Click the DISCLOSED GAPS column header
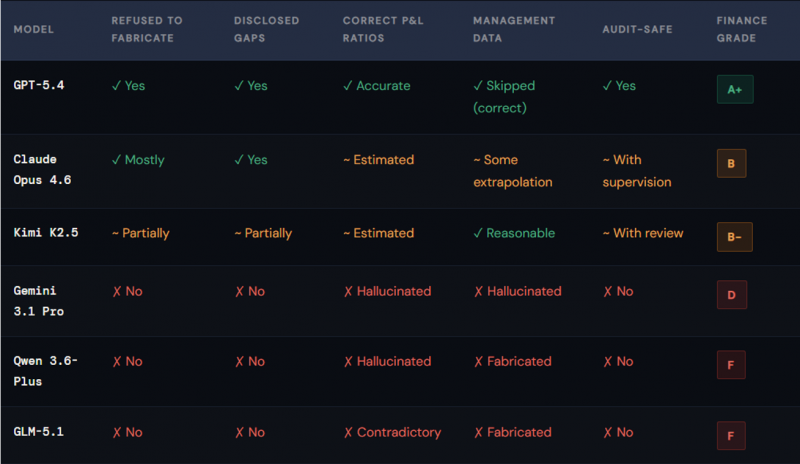 click(266, 30)
